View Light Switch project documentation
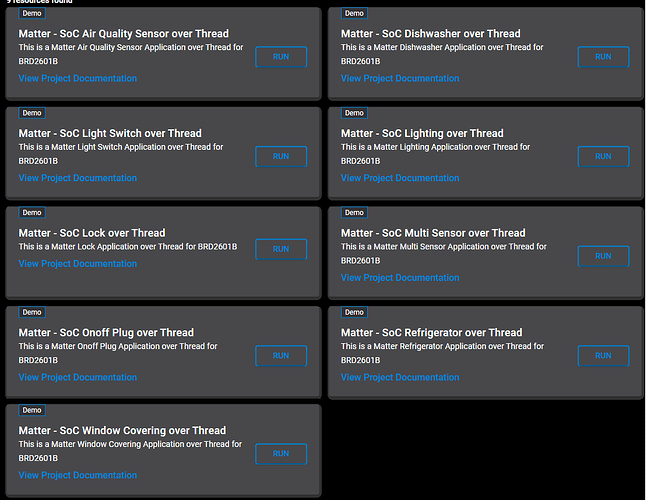This screenshot has width=646, height=500. click(x=78, y=178)
